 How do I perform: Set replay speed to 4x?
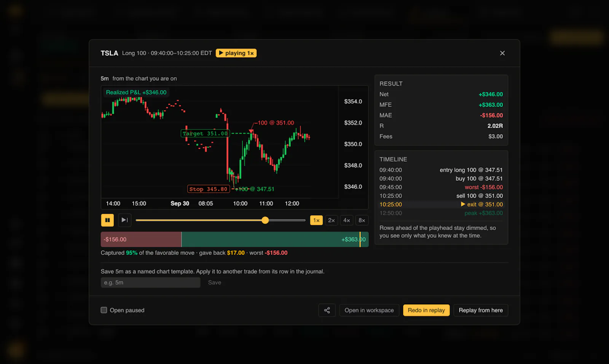(x=347, y=220)
